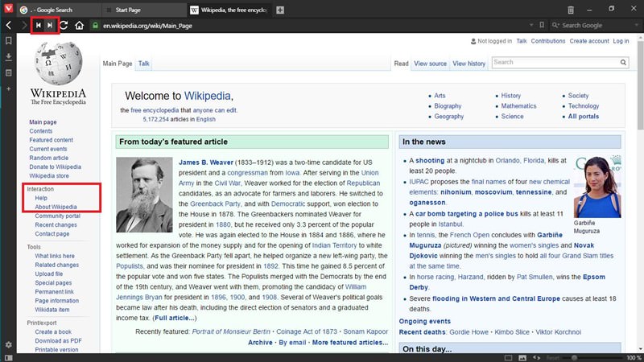The width and height of the screenshot is (644, 362).
Task: Open the Downloads panel in sidebar
Action: 8,56
